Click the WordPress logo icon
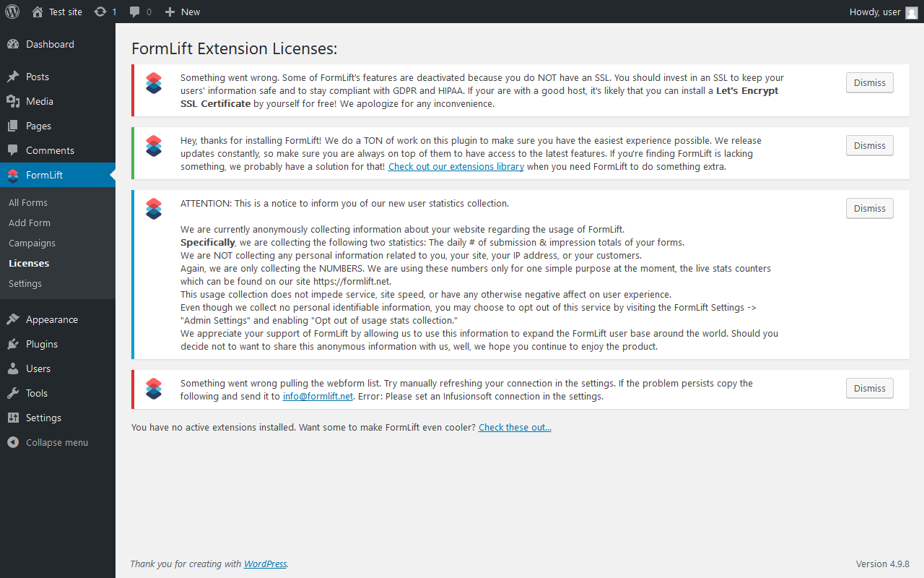 [12, 12]
